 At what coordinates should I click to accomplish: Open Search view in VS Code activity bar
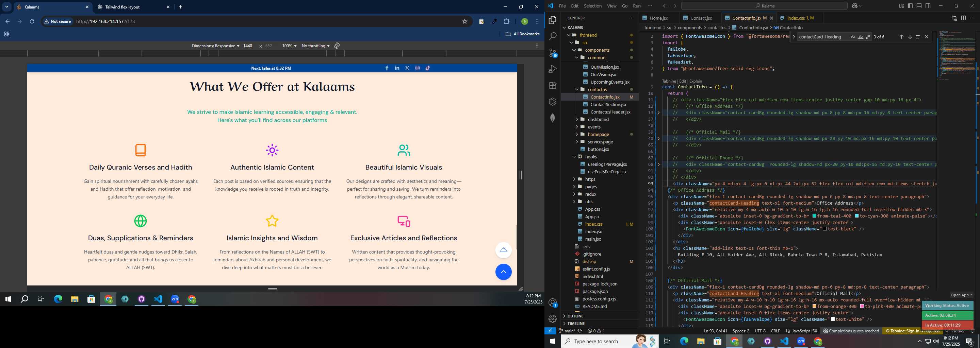tap(552, 36)
